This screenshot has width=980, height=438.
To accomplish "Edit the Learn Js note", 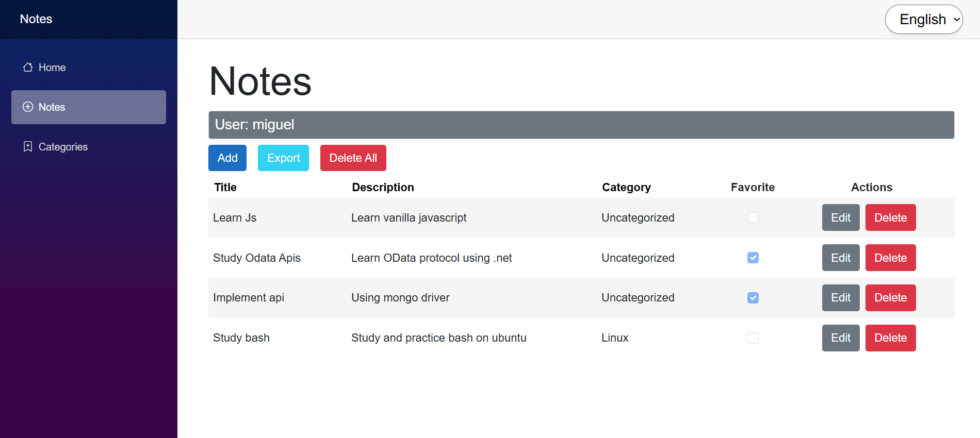I will (x=840, y=217).
